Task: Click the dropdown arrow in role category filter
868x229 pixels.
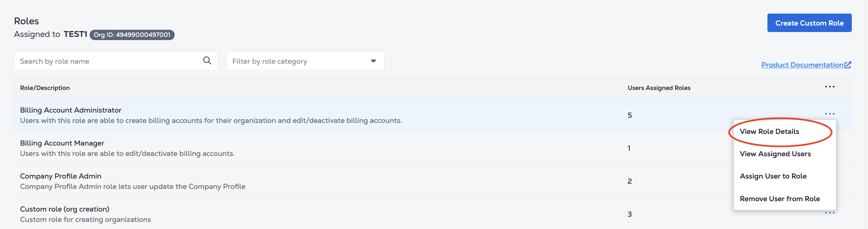Action: [373, 61]
